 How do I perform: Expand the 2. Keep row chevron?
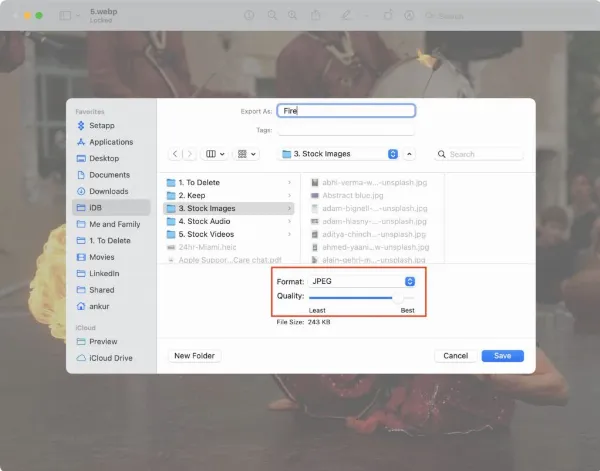coord(289,196)
